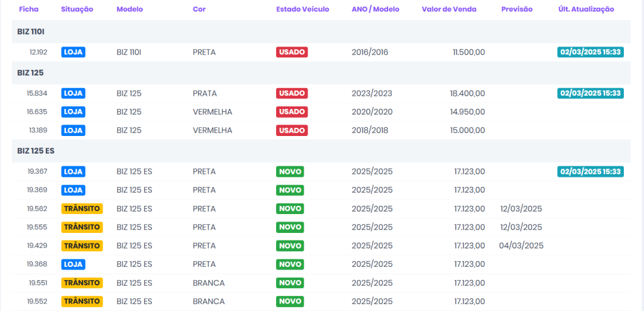This screenshot has width=644, height=311.
Task: Click the 04/03/2025 forecast date
Action: click(521, 246)
